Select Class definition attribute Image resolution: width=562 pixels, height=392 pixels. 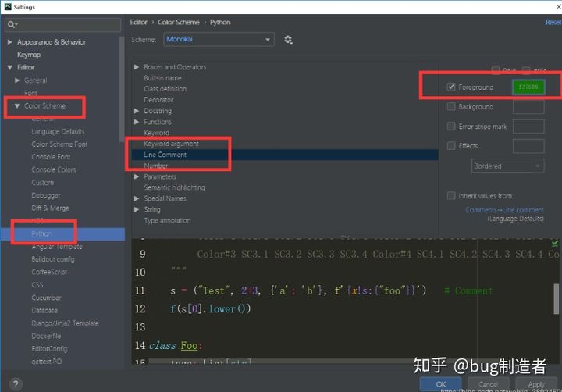(x=165, y=88)
